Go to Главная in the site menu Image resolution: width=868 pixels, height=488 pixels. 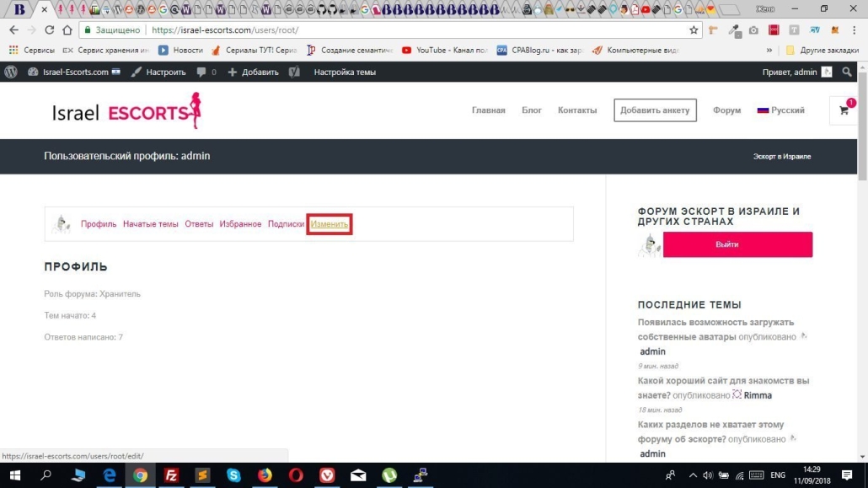coord(488,110)
